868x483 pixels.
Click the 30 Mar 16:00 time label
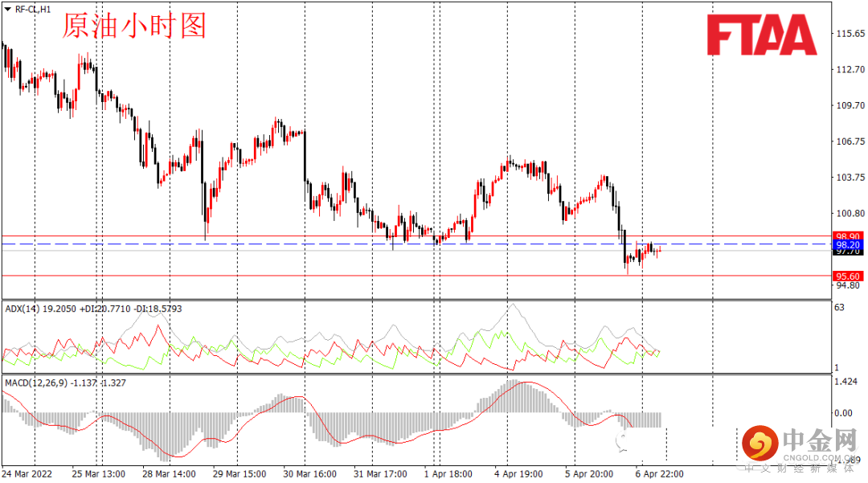click(309, 474)
